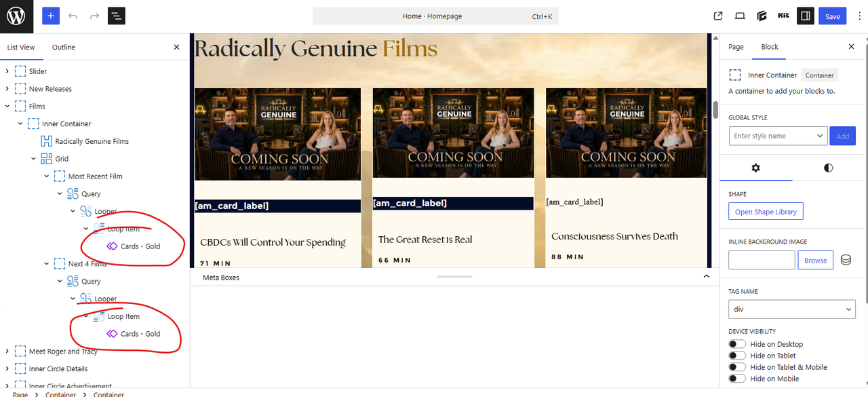Screen dimensions: 868x397
Task: Collapse the Films row in List View
Action: [x=7, y=107]
